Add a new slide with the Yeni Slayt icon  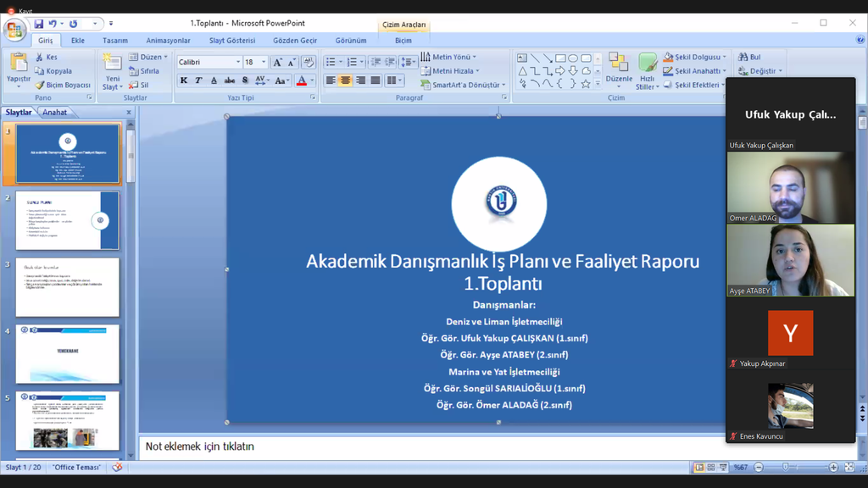coord(112,63)
